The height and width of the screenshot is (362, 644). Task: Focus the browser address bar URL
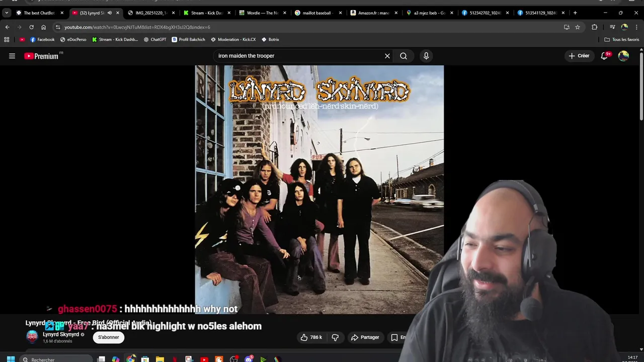tap(137, 27)
